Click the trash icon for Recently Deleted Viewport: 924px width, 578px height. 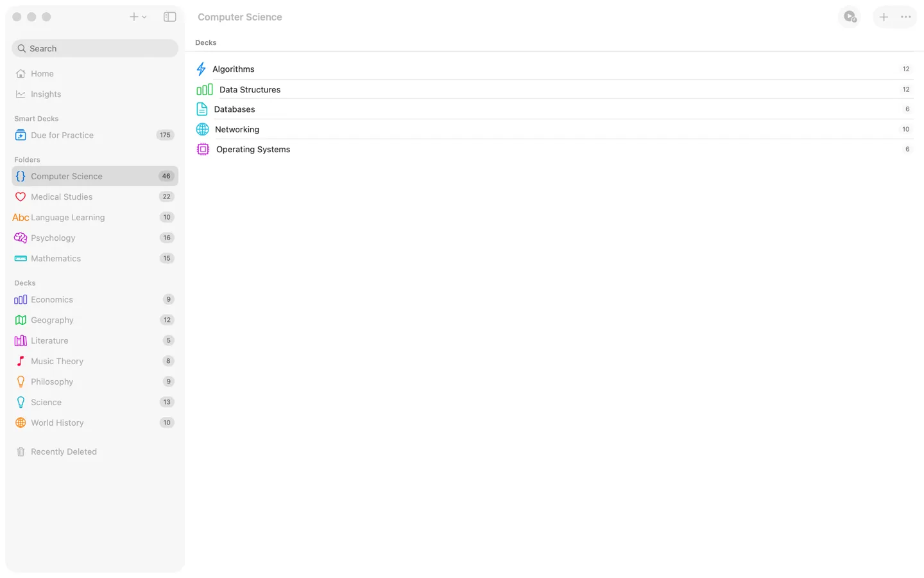coord(21,451)
